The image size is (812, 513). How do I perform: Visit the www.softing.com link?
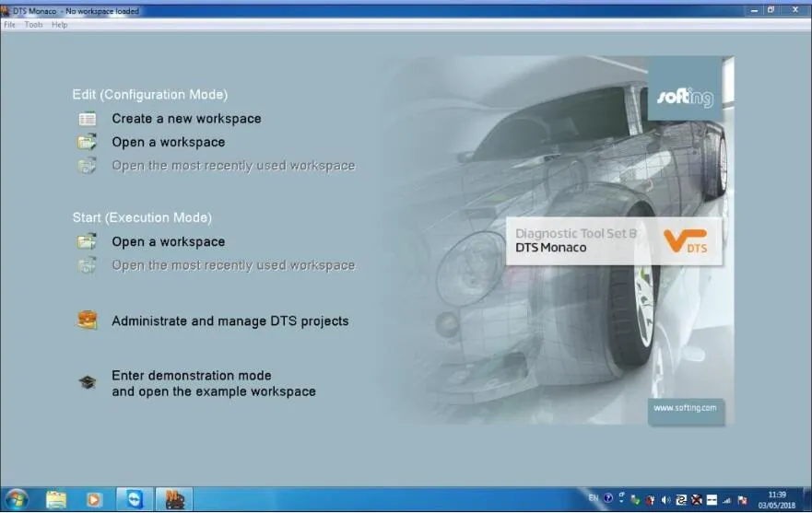(x=685, y=408)
